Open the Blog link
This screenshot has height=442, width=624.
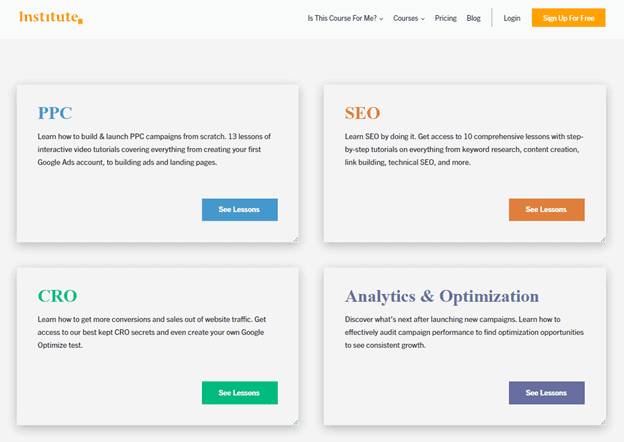tap(473, 18)
